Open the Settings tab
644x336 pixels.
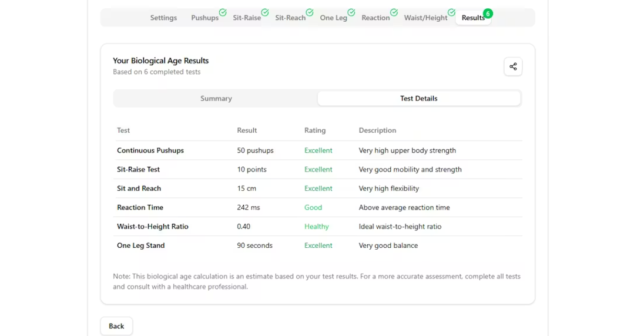point(163,18)
